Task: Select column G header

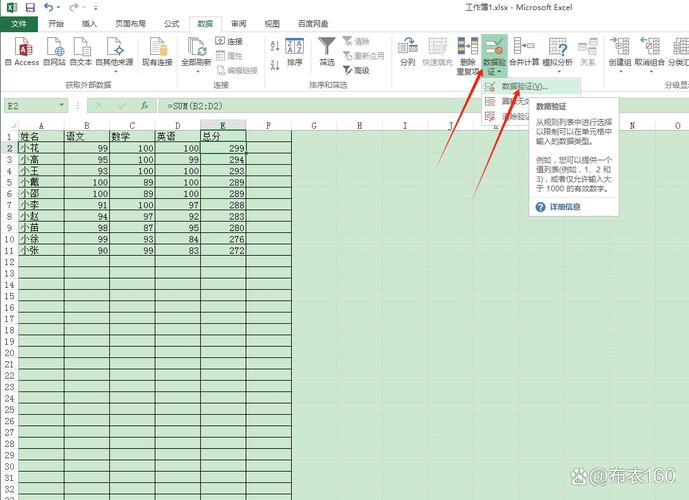Action: 314,126
